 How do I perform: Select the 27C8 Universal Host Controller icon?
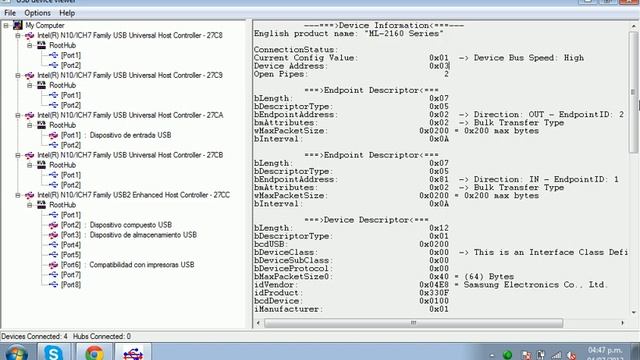click(29, 36)
